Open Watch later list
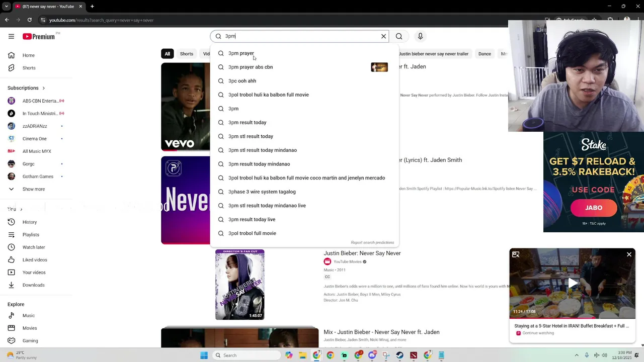Image resolution: width=644 pixels, height=362 pixels. [33, 247]
